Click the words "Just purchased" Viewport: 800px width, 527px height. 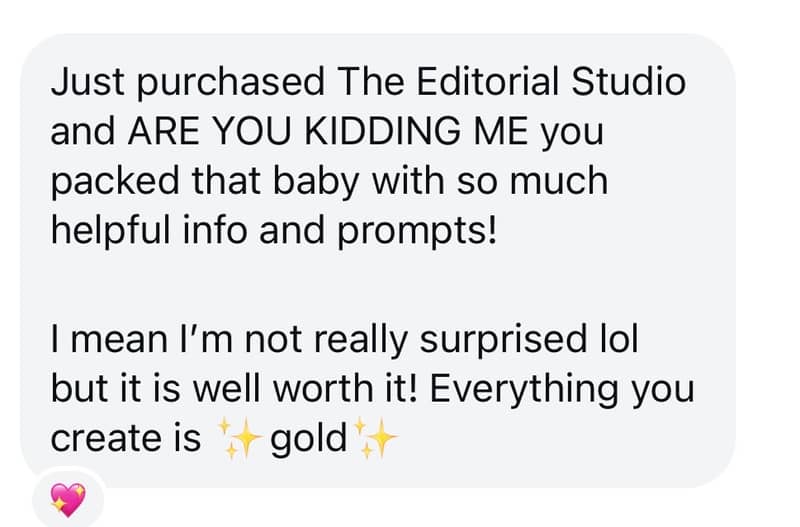[187, 83]
